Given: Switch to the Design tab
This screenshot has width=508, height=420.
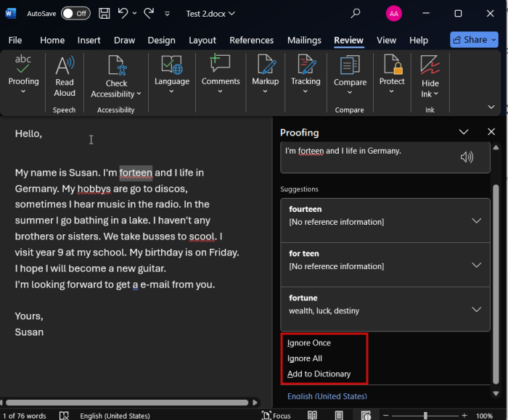Looking at the screenshot, I should (161, 40).
